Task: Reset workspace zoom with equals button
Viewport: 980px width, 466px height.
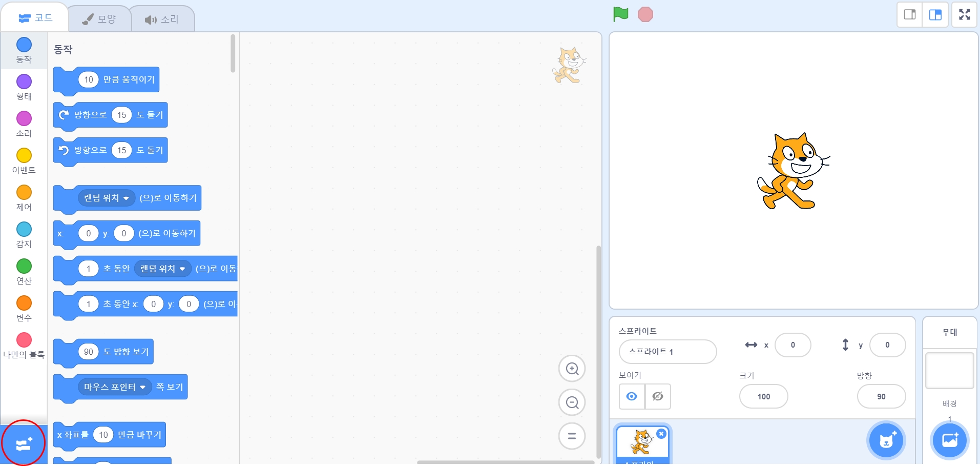Action: pyautogui.click(x=572, y=436)
